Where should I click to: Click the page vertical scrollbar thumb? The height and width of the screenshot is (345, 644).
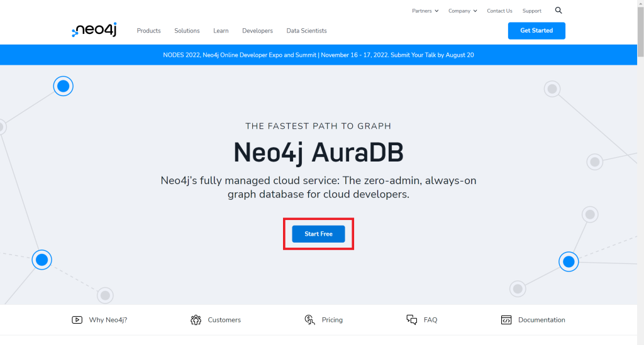click(640, 32)
